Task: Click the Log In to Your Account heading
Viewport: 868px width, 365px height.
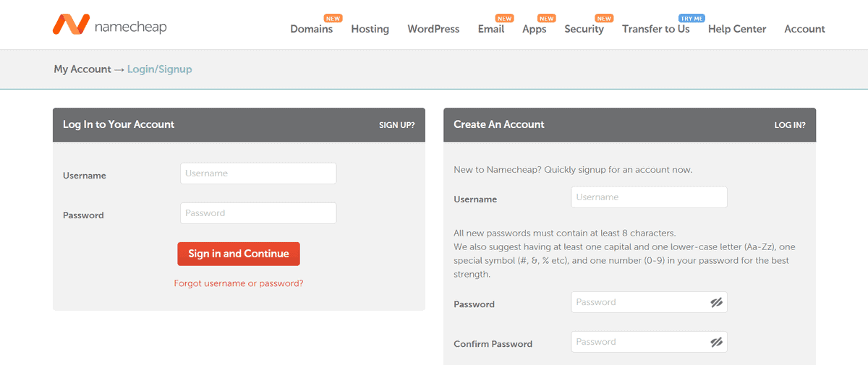Action: tap(119, 124)
